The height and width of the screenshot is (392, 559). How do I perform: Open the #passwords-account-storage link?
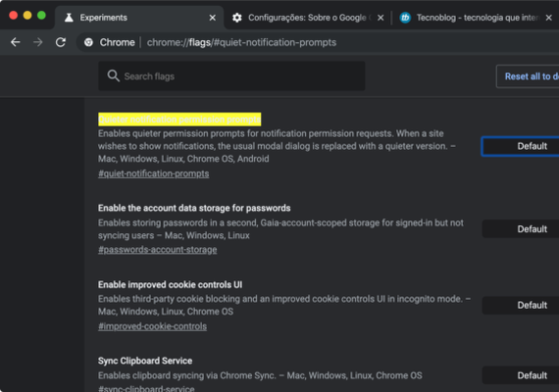[x=158, y=250]
